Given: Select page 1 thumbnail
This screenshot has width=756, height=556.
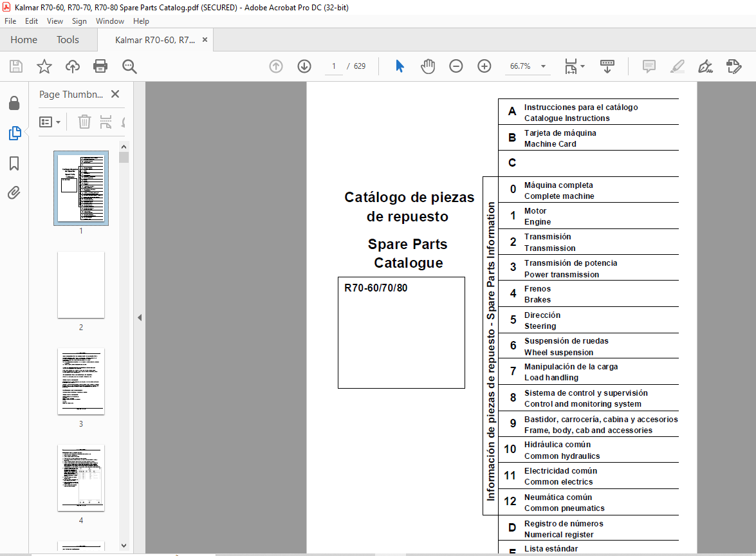Looking at the screenshot, I should [x=81, y=188].
